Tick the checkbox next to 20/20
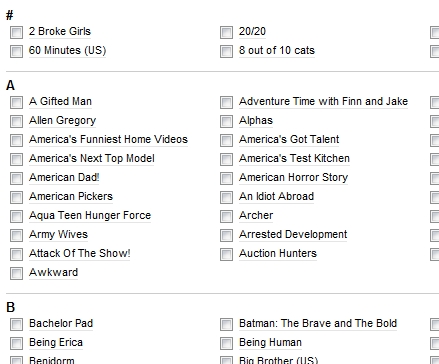 [226, 33]
